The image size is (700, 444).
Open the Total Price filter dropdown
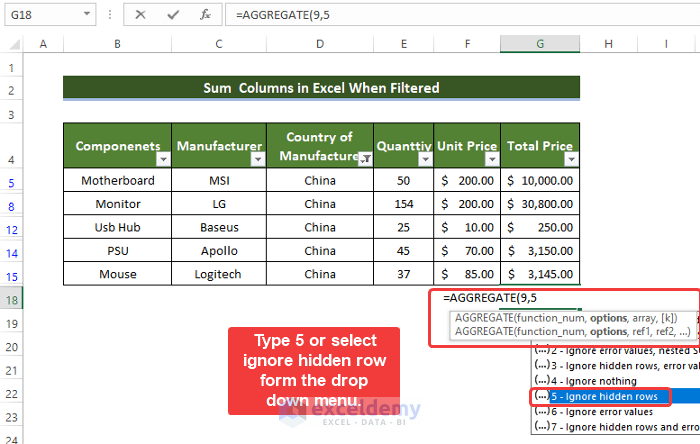tap(570, 159)
